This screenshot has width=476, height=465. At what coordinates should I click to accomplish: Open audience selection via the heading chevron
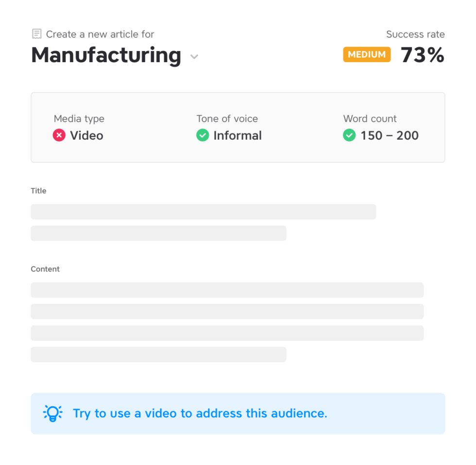click(194, 57)
